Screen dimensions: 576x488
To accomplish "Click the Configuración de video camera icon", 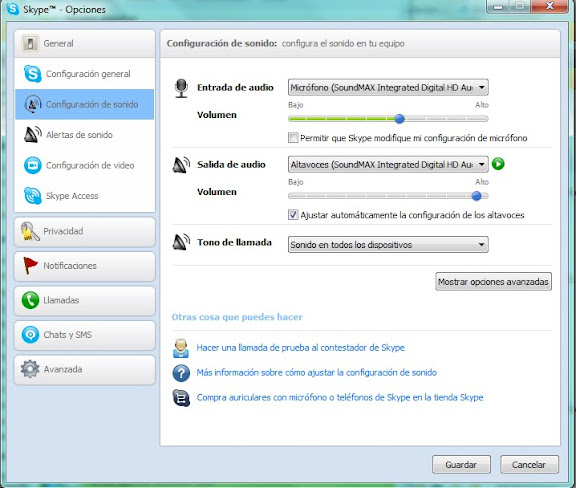I will (x=33, y=165).
